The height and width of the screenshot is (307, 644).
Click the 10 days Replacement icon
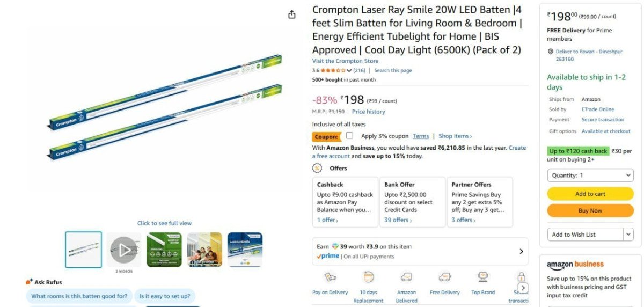click(368, 277)
